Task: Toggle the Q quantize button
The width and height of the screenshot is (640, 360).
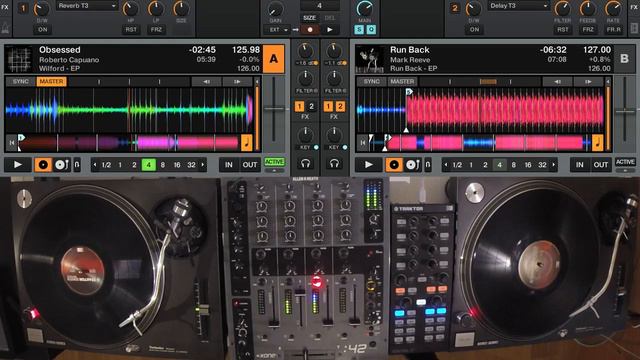Action: point(371,29)
